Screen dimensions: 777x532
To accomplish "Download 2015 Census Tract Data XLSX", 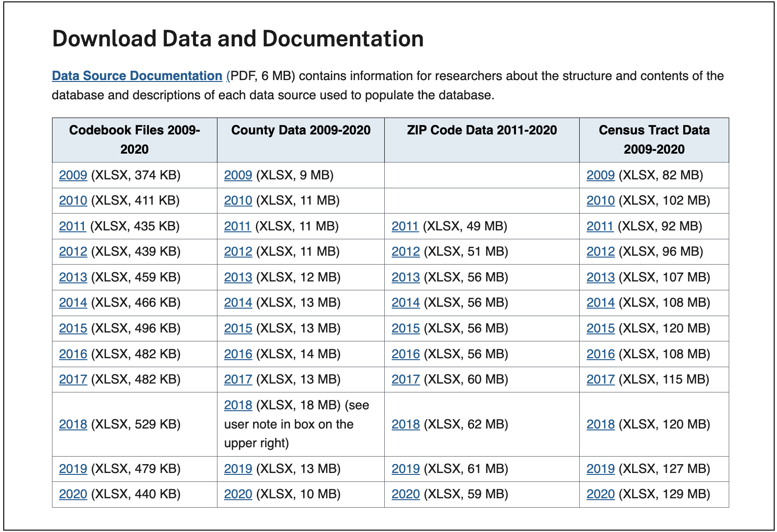I will tap(601, 328).
